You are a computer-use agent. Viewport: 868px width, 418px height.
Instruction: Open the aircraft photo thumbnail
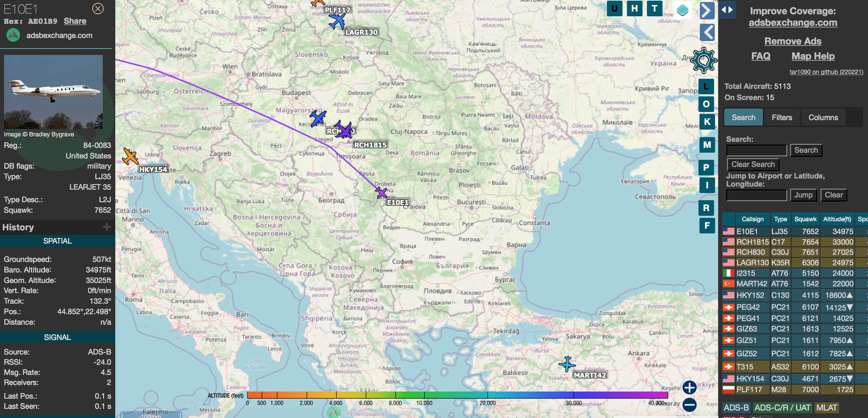(x=53, y=92)
